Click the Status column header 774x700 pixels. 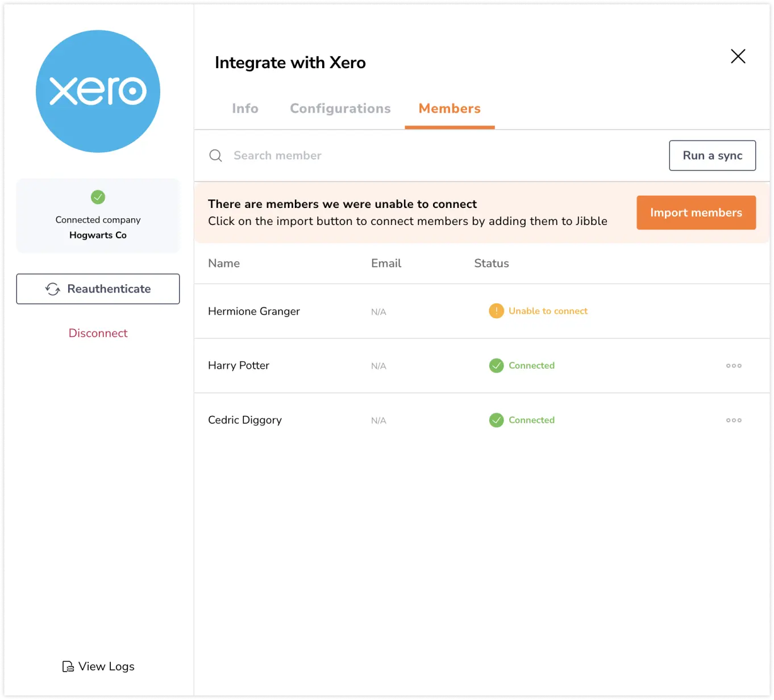pyautogui.click(x=492, y=264)
